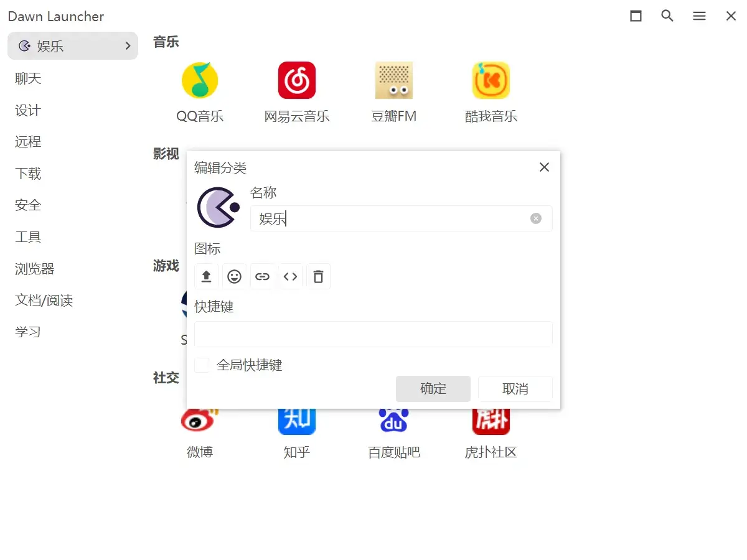Select the SVG code brackets icon

pyautogui.click(x=291, y=277)
